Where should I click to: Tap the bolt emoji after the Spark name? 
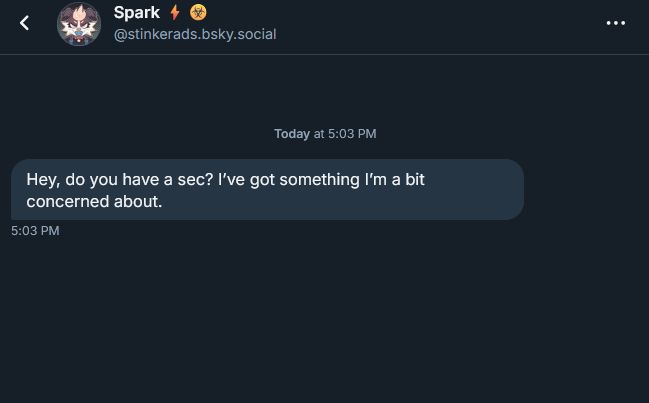pos(175,13)
